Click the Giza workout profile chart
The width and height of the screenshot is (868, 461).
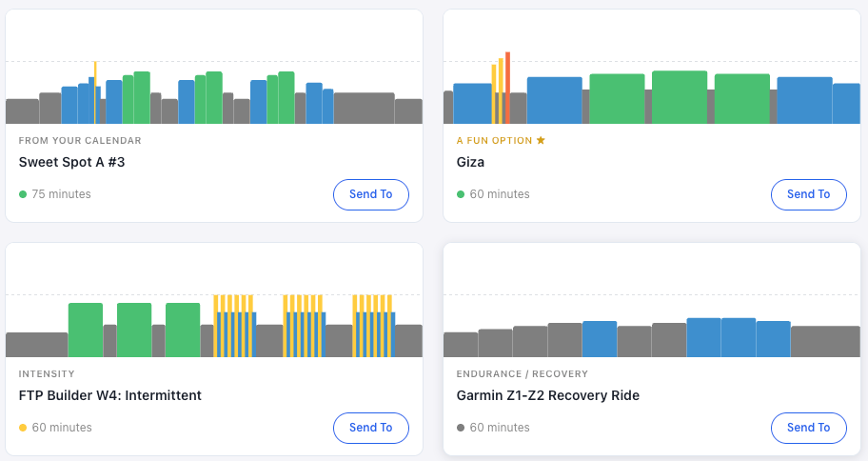click(652, 95)
